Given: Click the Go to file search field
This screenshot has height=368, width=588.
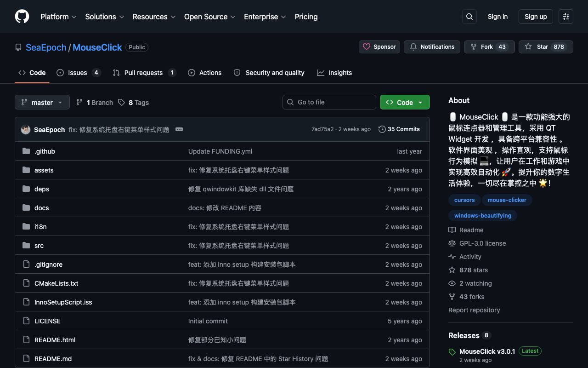Looking at the screenshot, I should click(329, 102).
